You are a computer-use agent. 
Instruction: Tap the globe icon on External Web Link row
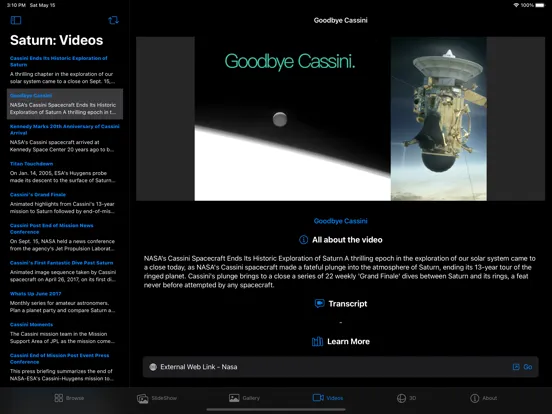153,367
